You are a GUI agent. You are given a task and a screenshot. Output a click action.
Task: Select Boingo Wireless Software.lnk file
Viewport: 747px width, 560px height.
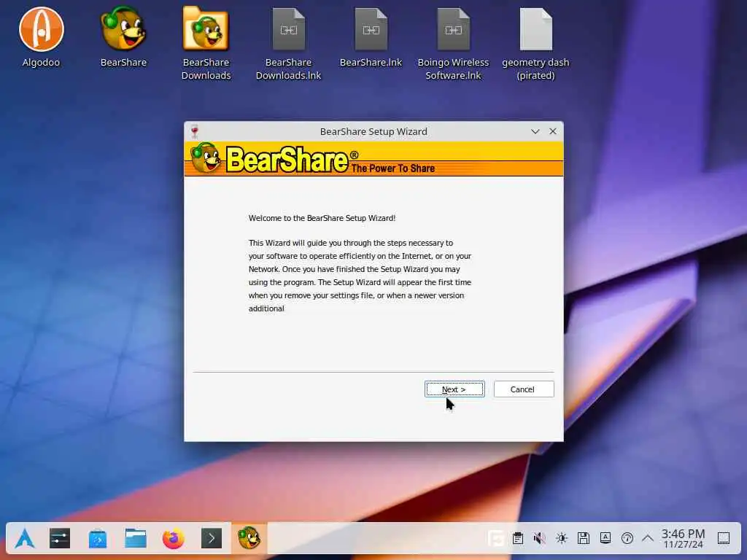coord(453,44)
